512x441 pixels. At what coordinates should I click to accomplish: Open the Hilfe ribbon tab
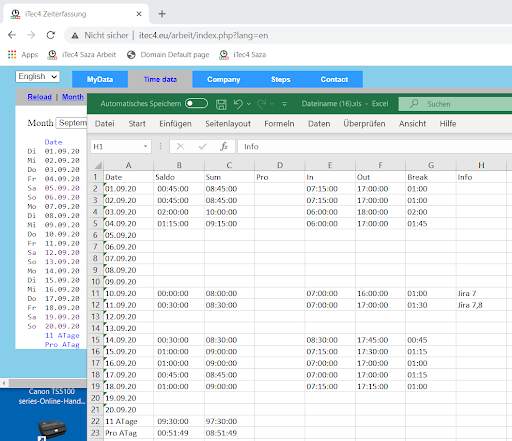(x=448, y=124)
